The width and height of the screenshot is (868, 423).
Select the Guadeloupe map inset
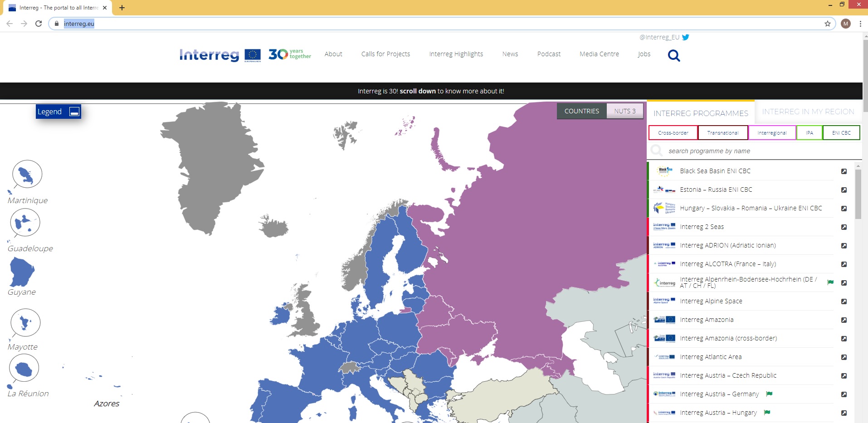[x=25, y=223]
